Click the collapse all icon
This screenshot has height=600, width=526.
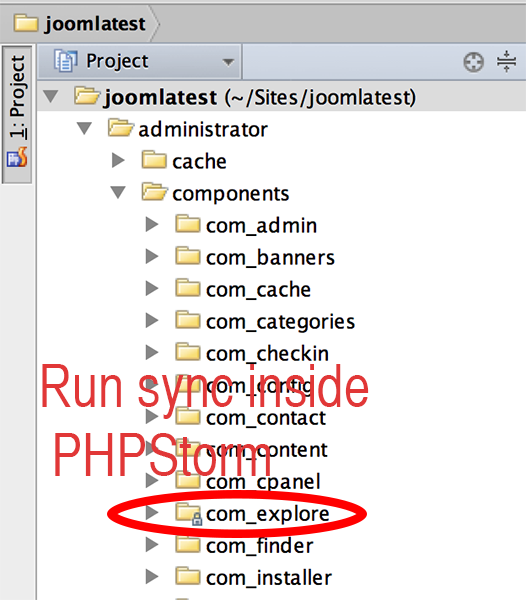click(x=506, y=62)
